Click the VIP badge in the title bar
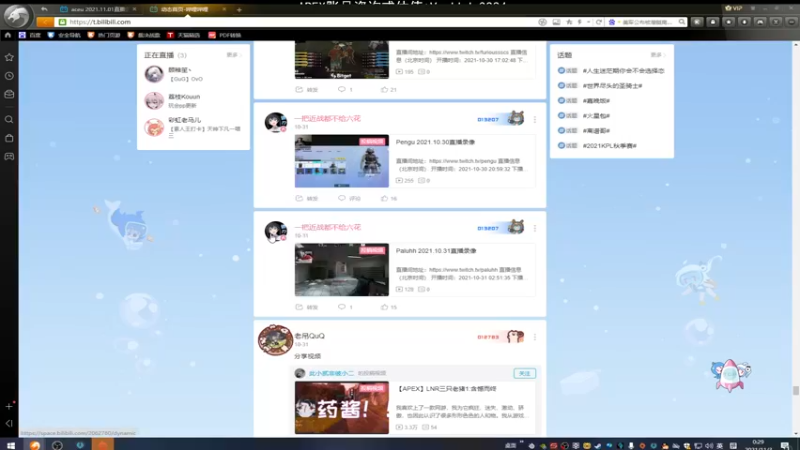This screenshot has width=800, height=450. (x=734, y=8)
